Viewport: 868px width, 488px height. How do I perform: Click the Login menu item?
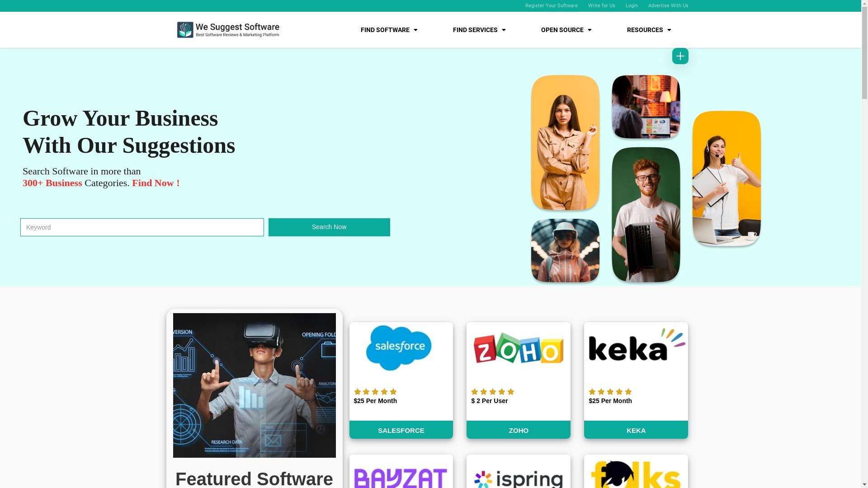coord(632,5)
